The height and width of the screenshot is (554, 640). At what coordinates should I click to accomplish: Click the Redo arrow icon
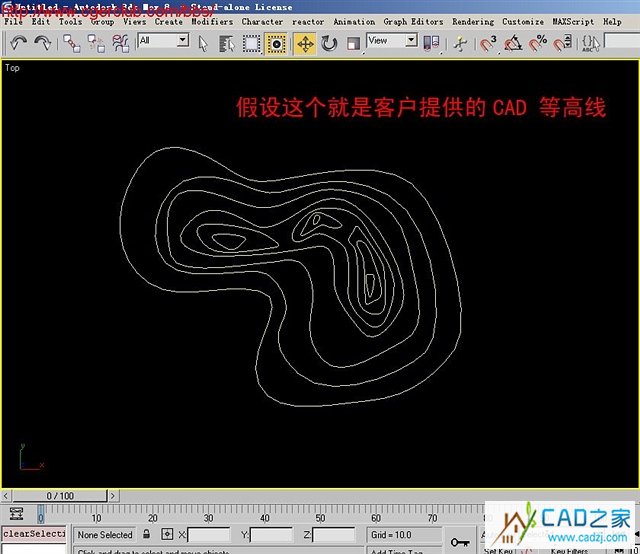tap(42, 42)
